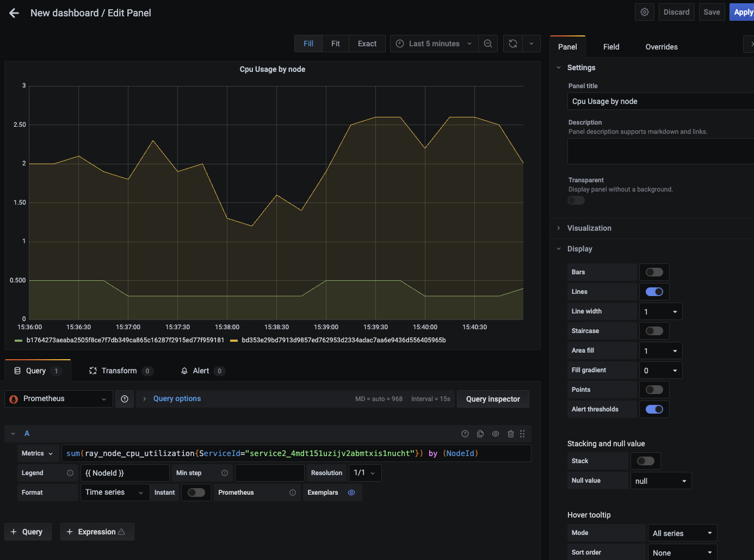Viewport: 754px width, 560px height.
Task: Enable the Stack toggle
Action: pyautogui.click(x=646, y=461)
